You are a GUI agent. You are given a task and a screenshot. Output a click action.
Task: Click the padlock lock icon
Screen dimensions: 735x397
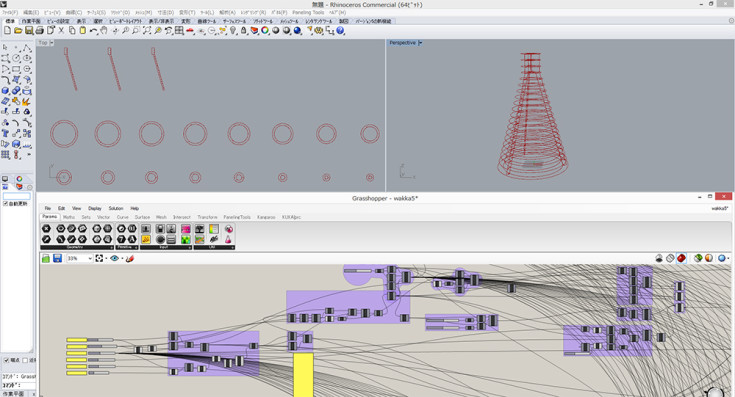point(243,30)
